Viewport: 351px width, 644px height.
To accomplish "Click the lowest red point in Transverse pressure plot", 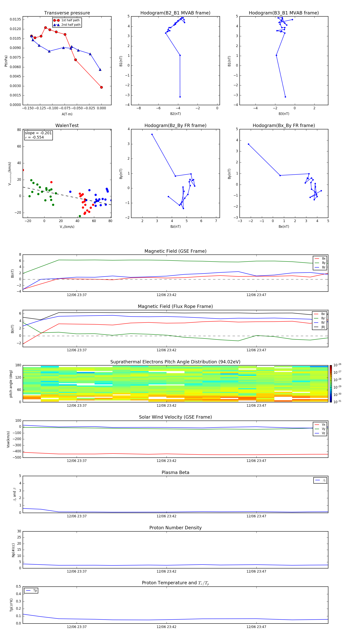I will tap(101, 87).
